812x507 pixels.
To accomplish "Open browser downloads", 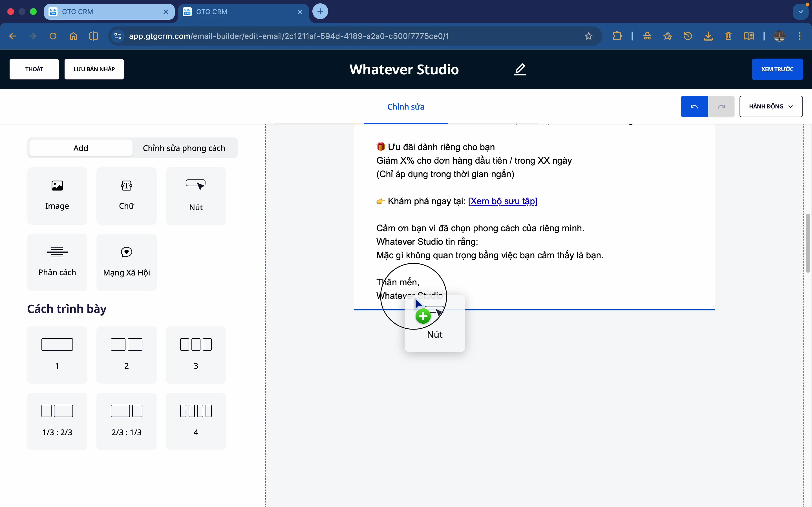I will pyautogui.click(x=708, y=36).
